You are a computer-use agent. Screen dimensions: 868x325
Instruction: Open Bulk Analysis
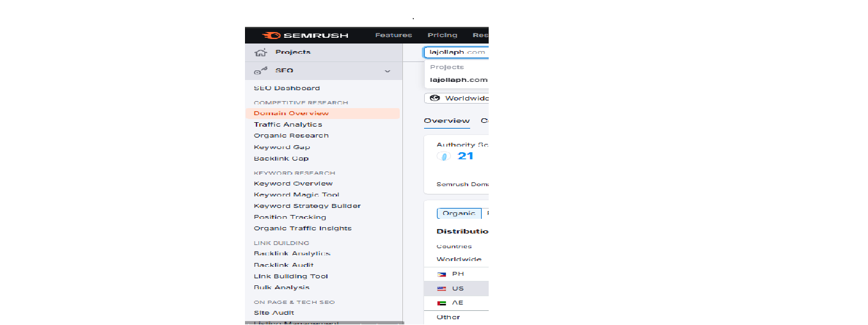(281, 287)
